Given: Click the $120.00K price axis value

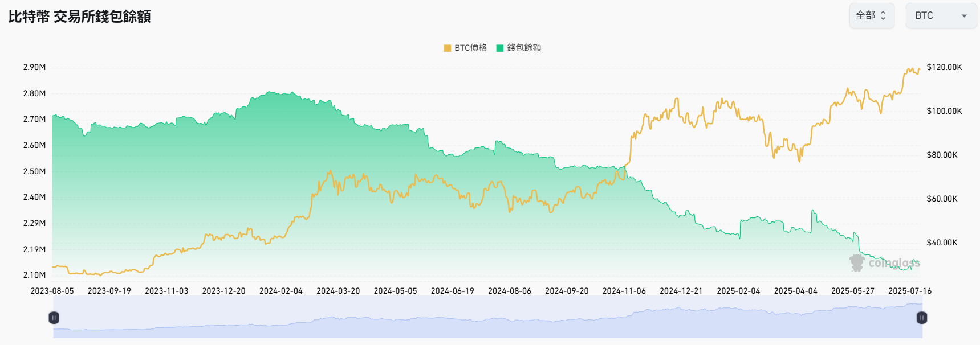Looking at the screenshot, I should tap(944, 67).
